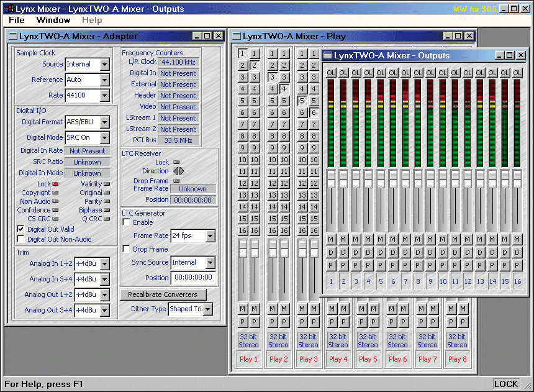534x392 pixels.
Task: Mute the left channel of Play 1
Action: (x=242, y=309)
